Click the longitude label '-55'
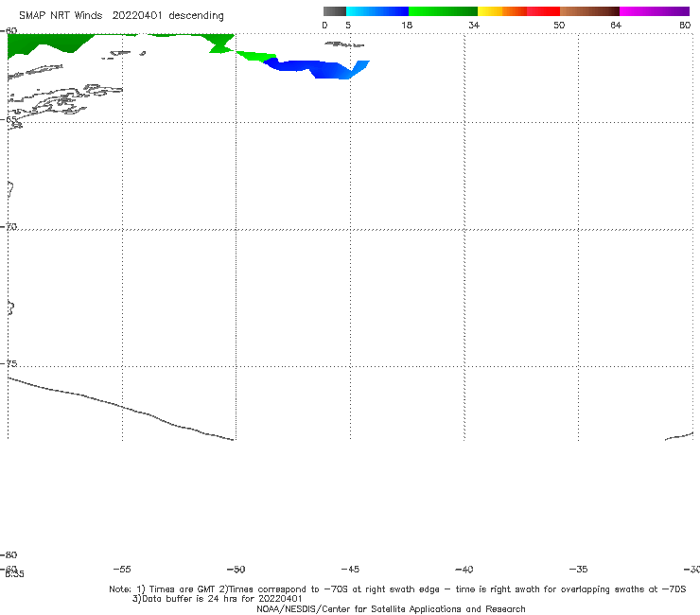 pos(122,569)
